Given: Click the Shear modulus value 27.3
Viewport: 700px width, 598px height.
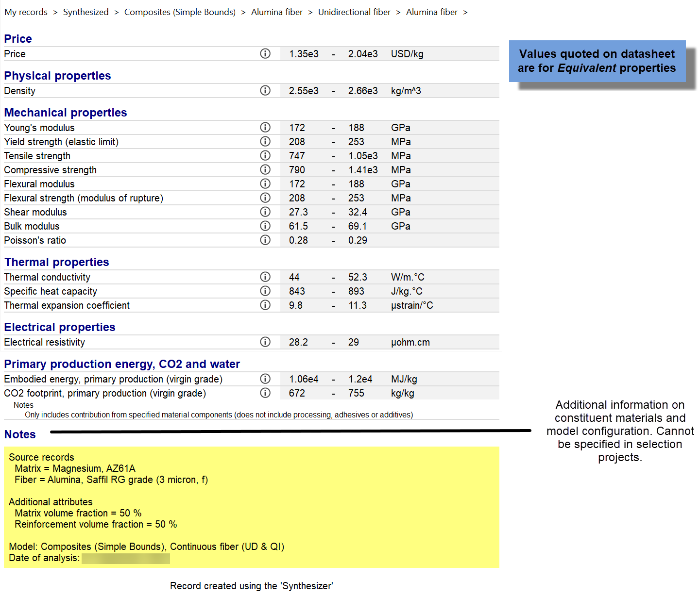Looking at the screenshot, I should (298, 212).
